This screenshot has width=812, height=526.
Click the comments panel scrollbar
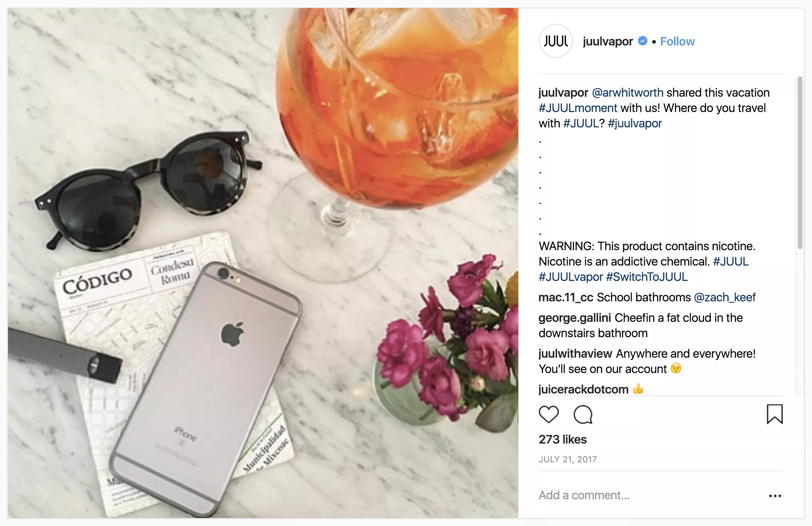click(800, 163)
